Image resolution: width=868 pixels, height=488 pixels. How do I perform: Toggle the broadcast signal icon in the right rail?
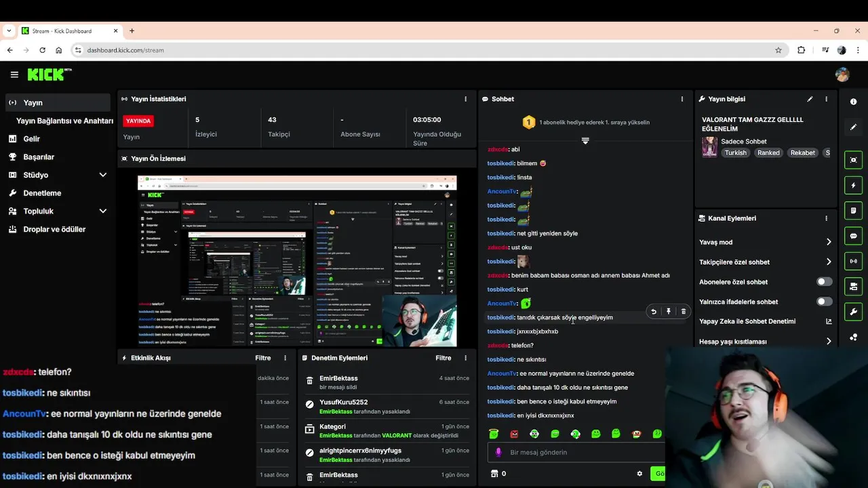click(x=853, y=261)
